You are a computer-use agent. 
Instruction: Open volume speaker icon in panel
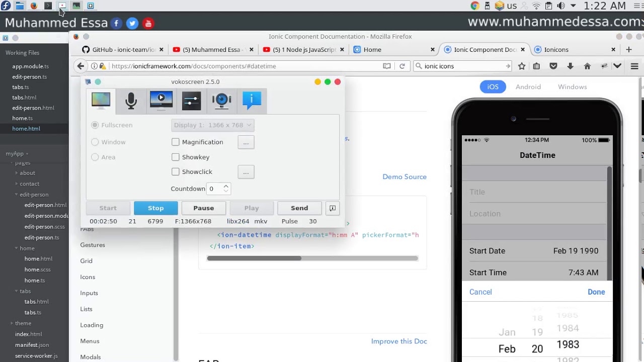(x=560, y=6)
